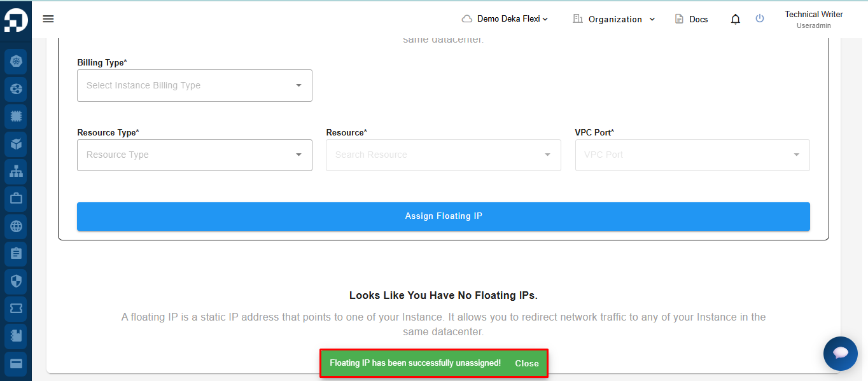The image size is (868, 381).
Task: Open the live chat bubble
Action: (x=840, y=354)
